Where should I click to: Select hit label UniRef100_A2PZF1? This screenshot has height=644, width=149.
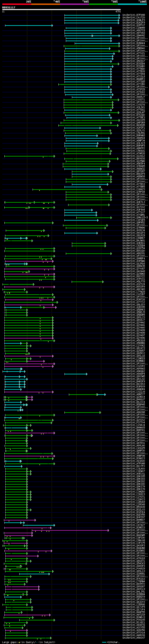click(133, 128)
